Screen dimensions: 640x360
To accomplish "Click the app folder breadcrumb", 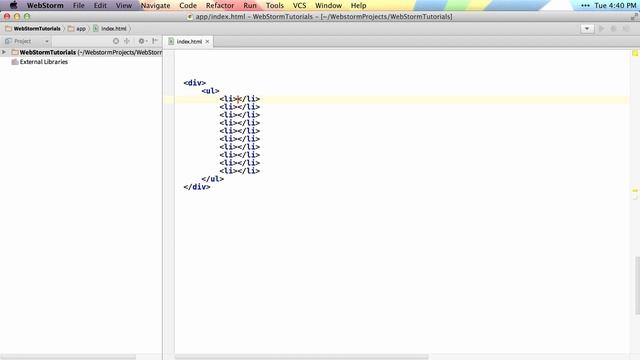I will click(x=77, y=29).
